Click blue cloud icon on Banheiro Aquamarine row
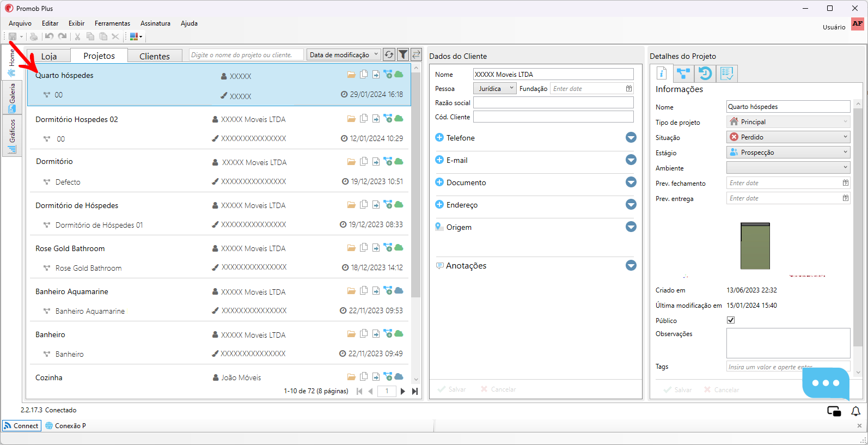 (399, 290)
